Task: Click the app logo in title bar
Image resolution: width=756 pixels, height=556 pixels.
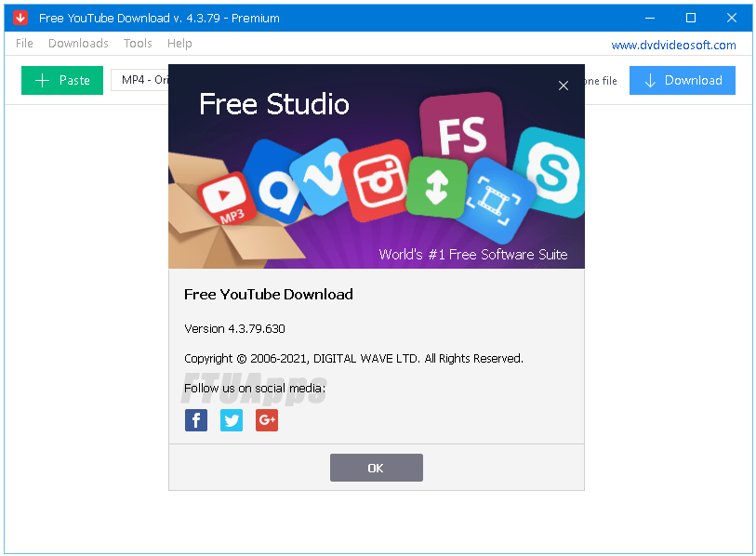Action: pos(20,18)
